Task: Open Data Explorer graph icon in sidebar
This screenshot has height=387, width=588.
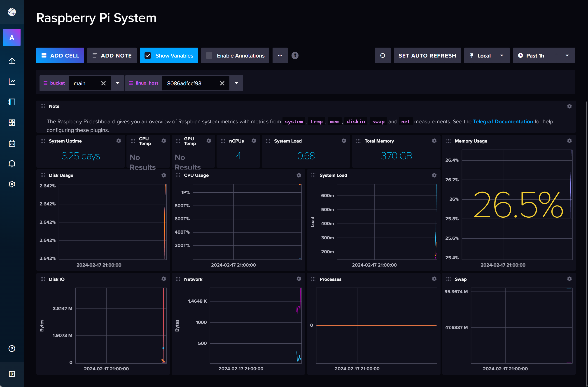Action: (12, 81)
